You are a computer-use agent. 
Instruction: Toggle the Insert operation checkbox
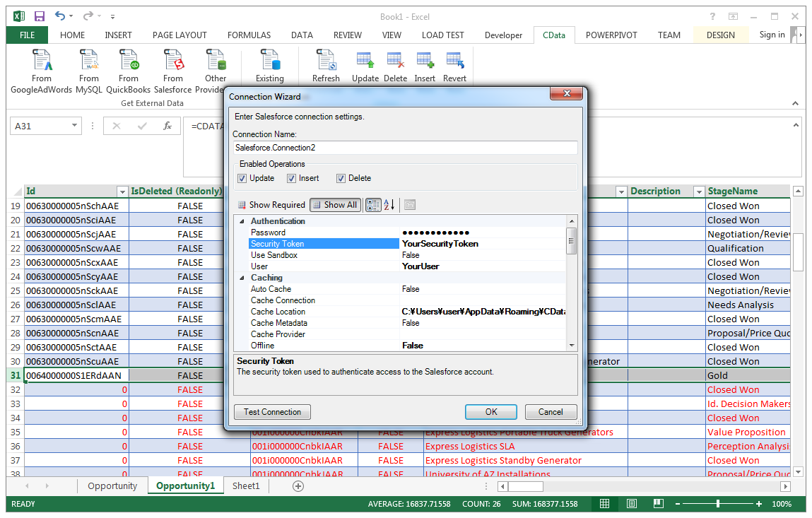click(292, 179)
